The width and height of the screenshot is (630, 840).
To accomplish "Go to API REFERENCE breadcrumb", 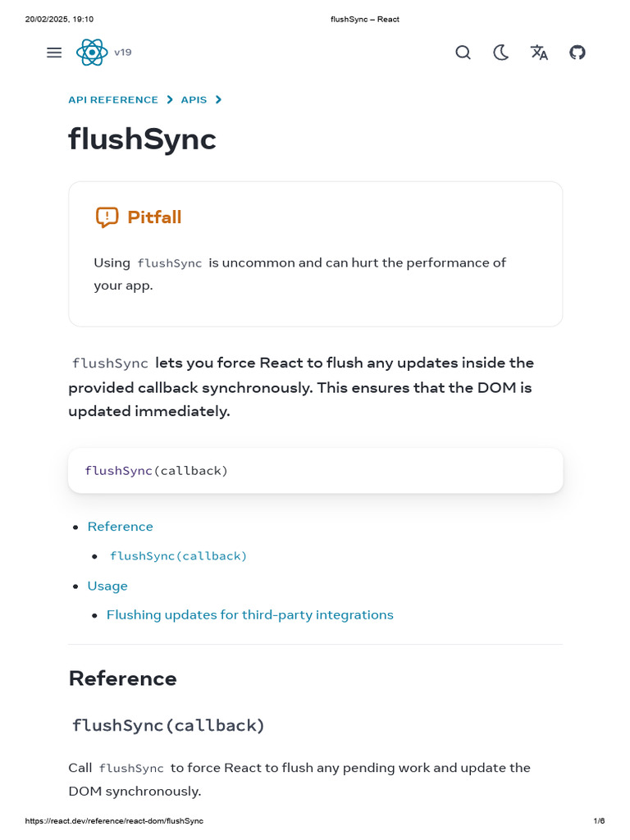I will (113, 100).
